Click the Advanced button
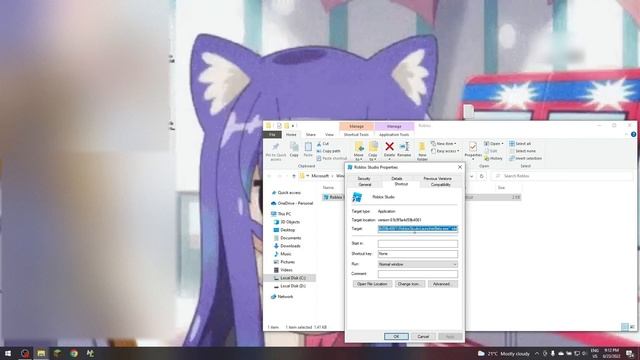The width and height of the screenshot is (640, 360). (x=442, y=284)
